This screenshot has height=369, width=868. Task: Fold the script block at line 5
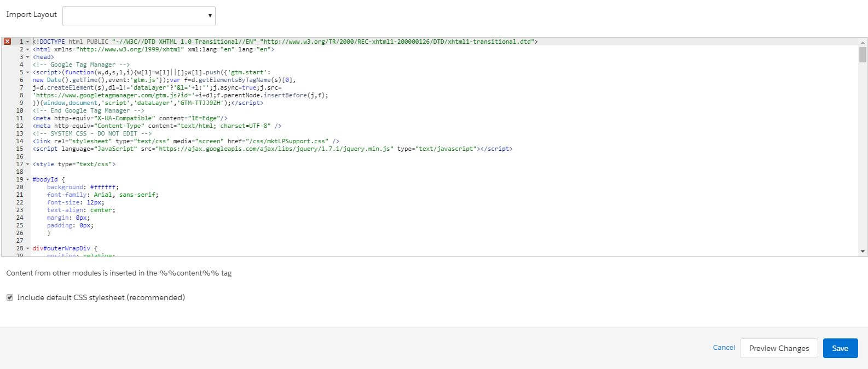pos(28,72)
